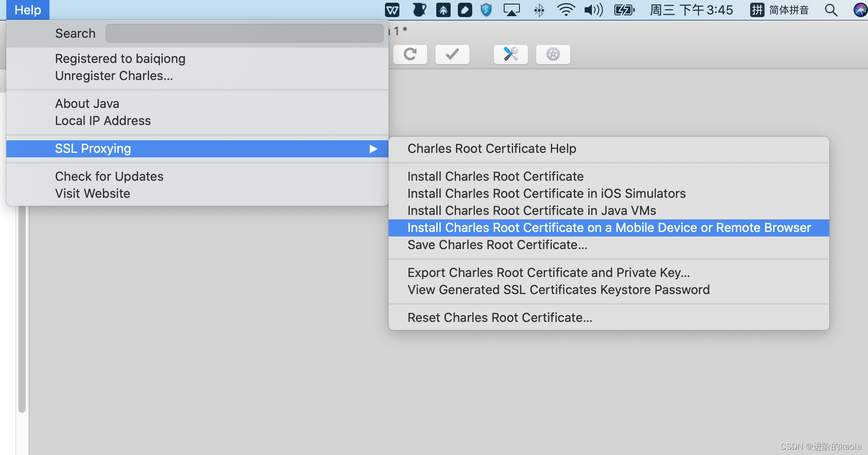Screen dimensions: 868x455
Task: Click the battery status icon
Action: (625, 10)
